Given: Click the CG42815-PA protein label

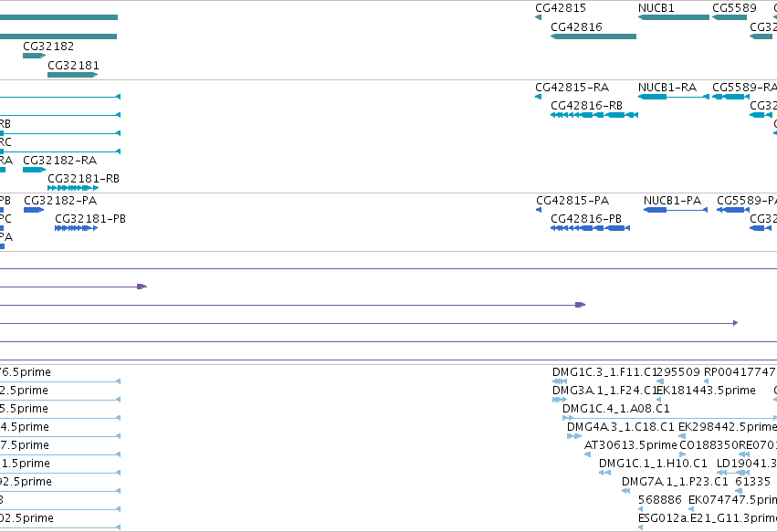Looking at the screenshot, I should [x=572, y=200].
